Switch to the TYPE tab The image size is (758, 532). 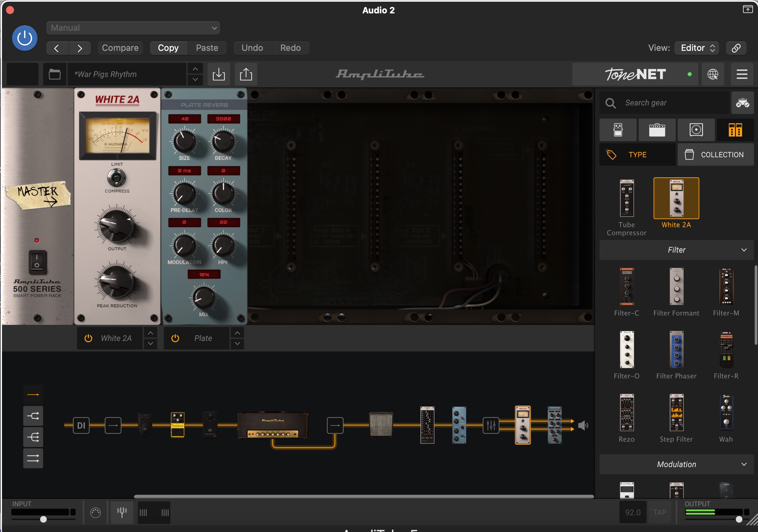pos(637,155)
